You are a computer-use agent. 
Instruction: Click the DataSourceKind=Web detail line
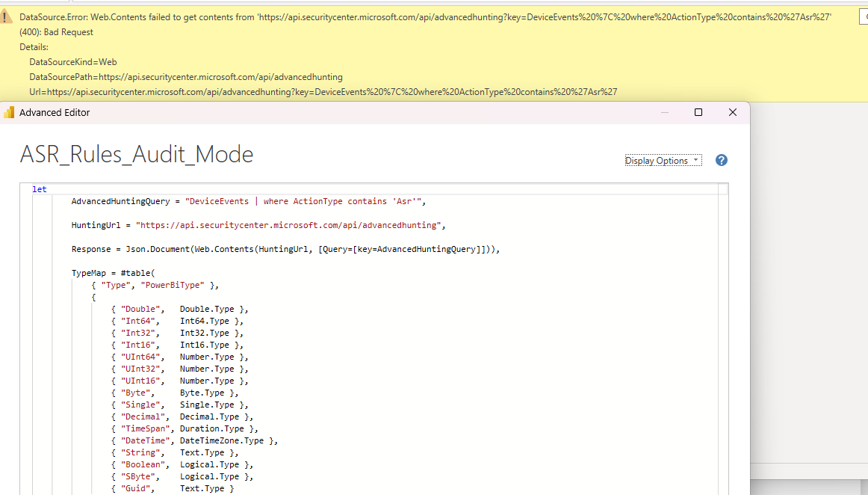[x=73, y=62]
